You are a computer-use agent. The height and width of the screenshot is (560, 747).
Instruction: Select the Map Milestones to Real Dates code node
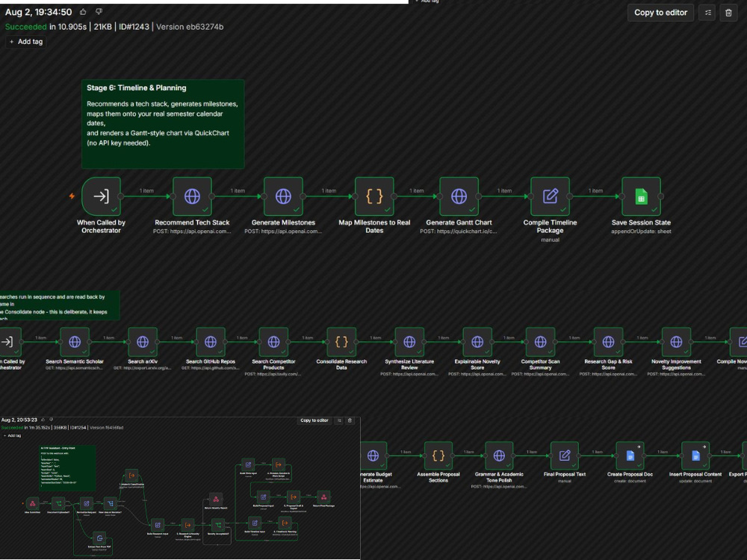tap(374, 196)
